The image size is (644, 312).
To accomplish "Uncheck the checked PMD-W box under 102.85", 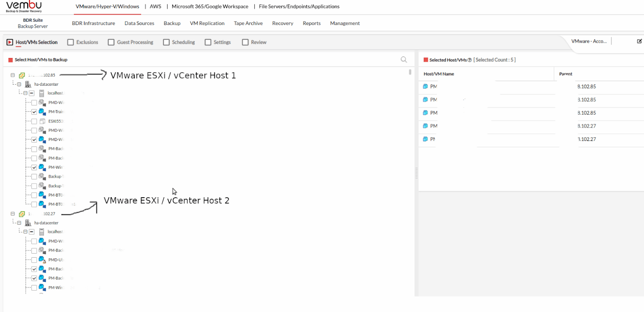I will pyautogui.click(x=34, y=140).
